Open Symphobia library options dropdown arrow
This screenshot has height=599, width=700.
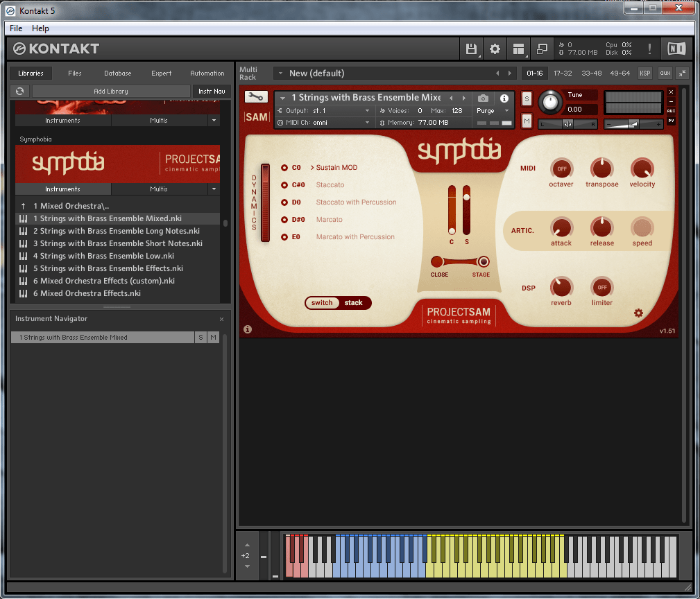pyautogui.click(x=214, y=189)
